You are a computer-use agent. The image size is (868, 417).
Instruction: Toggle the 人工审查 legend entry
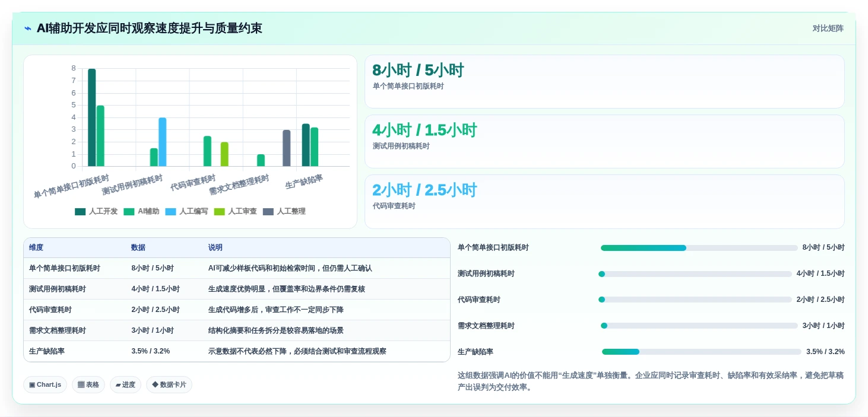point(235,211)
